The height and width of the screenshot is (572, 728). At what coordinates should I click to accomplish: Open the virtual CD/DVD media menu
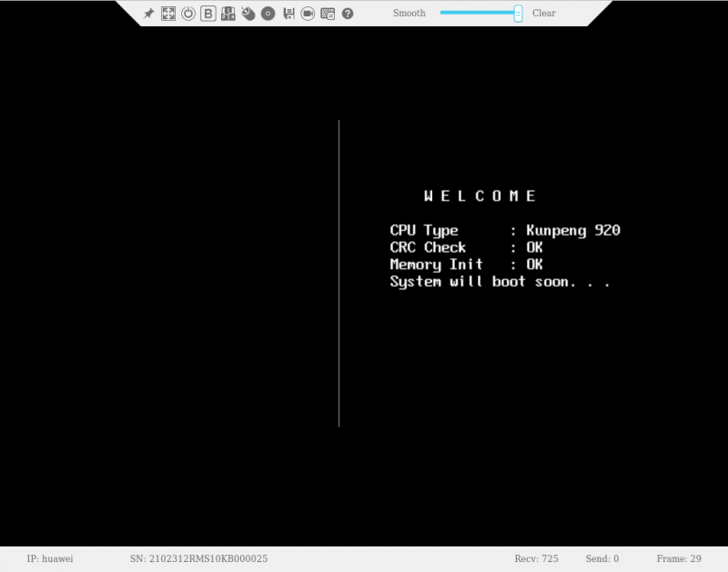tap(268, 14)
